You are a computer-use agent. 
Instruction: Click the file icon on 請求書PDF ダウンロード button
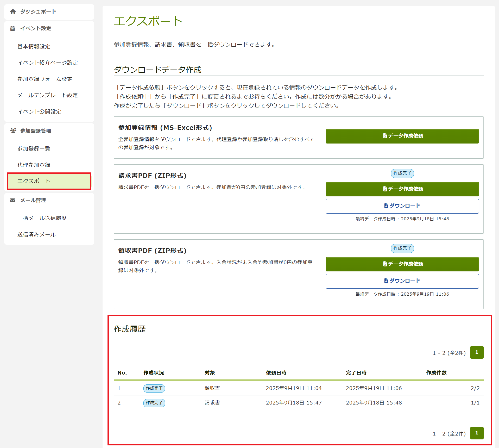[x=386, y=206]
